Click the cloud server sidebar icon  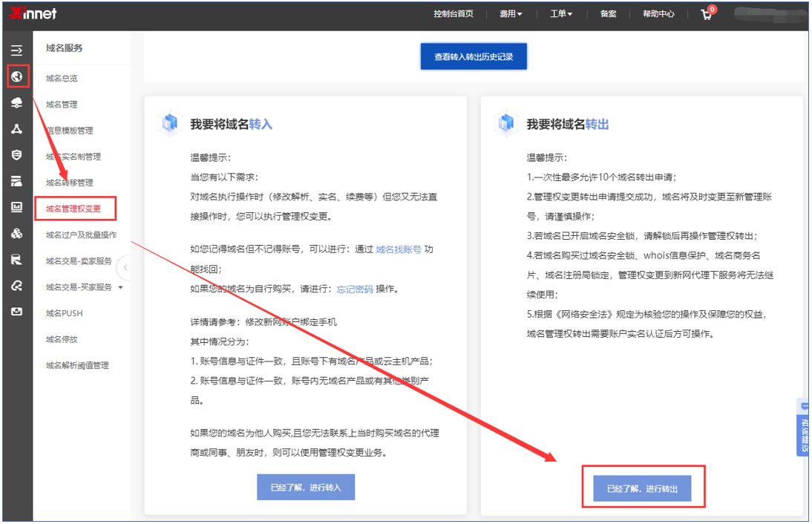16,103
